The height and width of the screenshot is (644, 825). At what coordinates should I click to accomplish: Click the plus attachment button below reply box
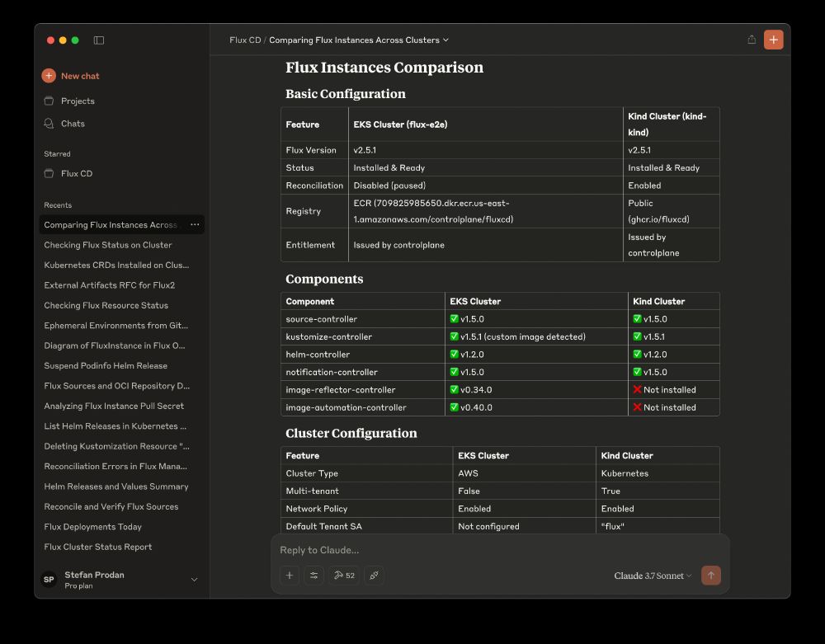click(290, 575)
